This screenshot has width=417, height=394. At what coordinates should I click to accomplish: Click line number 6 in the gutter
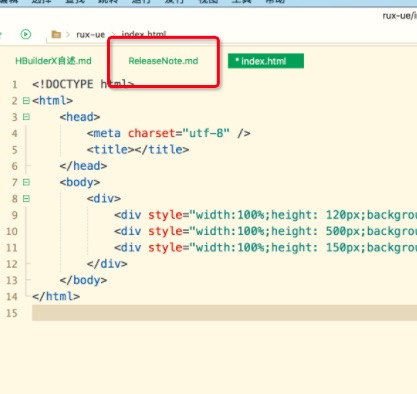pos(15,166)
